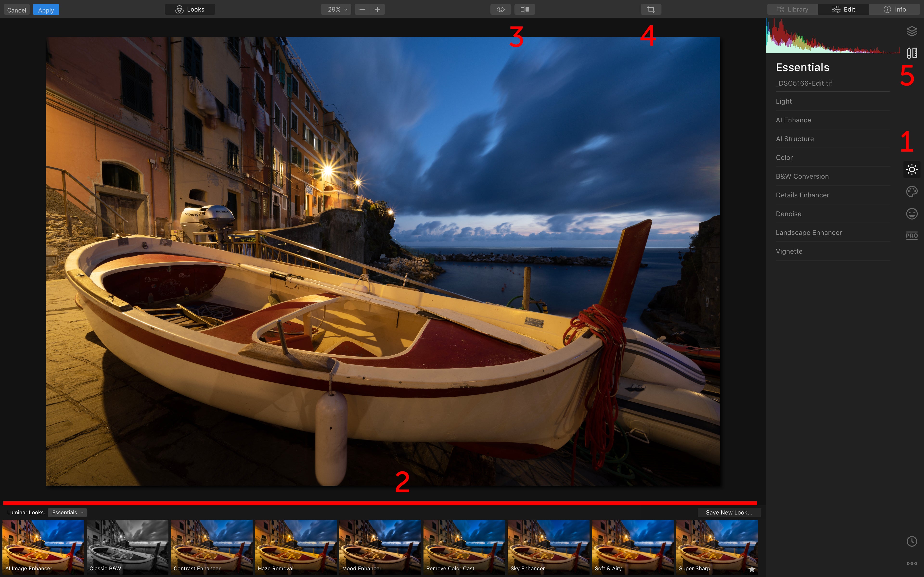
Task: Open the Professional PRO tools
Action: [x=912, y=235]
